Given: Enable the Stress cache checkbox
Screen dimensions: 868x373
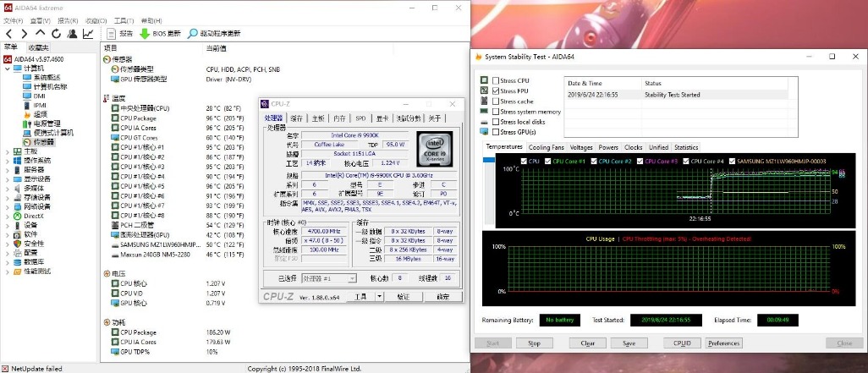Looking at the screenshot, I should pyautogui.click(x=496, y=101).
